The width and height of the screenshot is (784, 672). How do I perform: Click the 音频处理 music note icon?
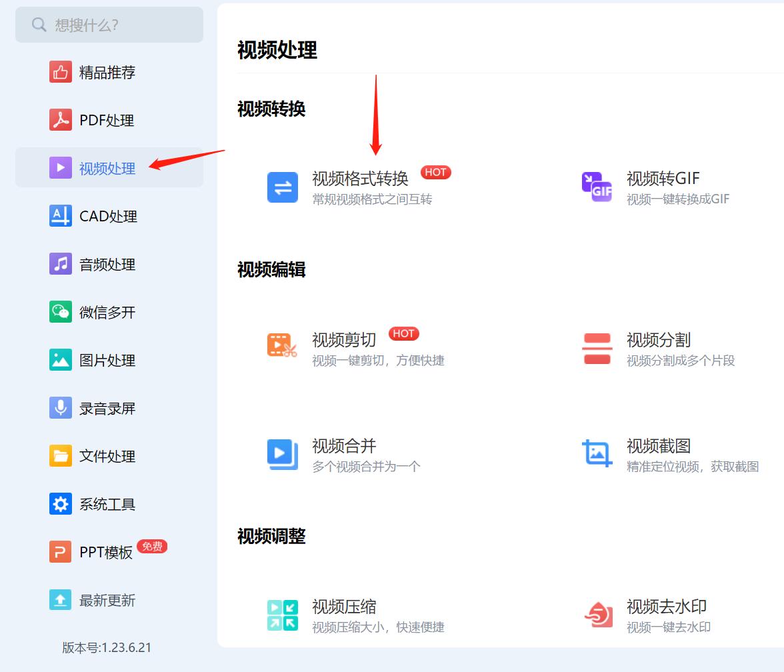[x=60, y=264]
